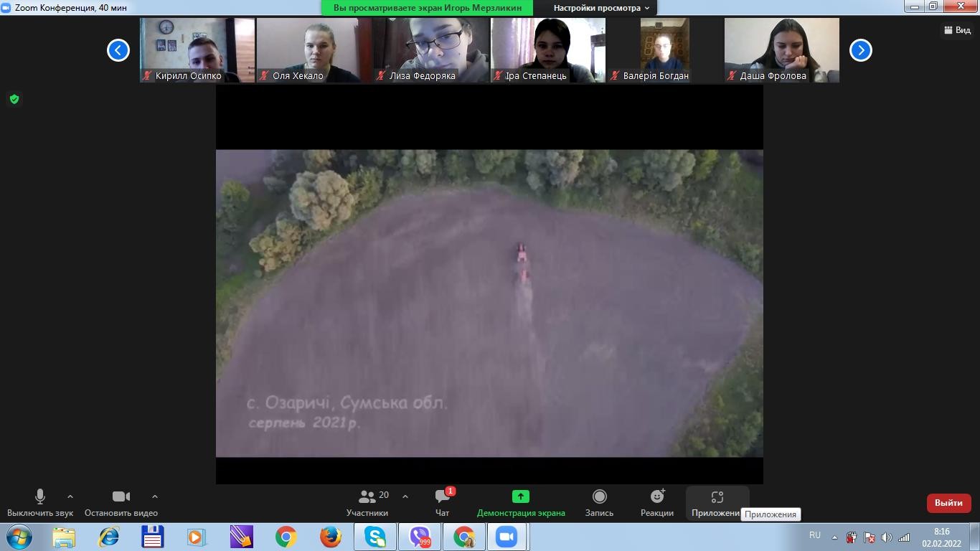Open the volume speaker tray icon
This screenshot has height=551, width=980.
click(x=887, y=537)
